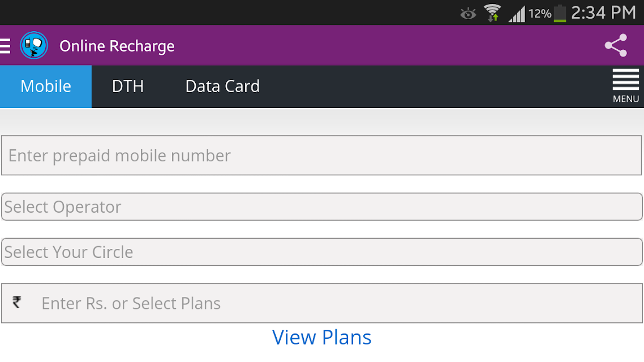
Task: Expand the Select Operator dropdown
Action: coord(322,207)
